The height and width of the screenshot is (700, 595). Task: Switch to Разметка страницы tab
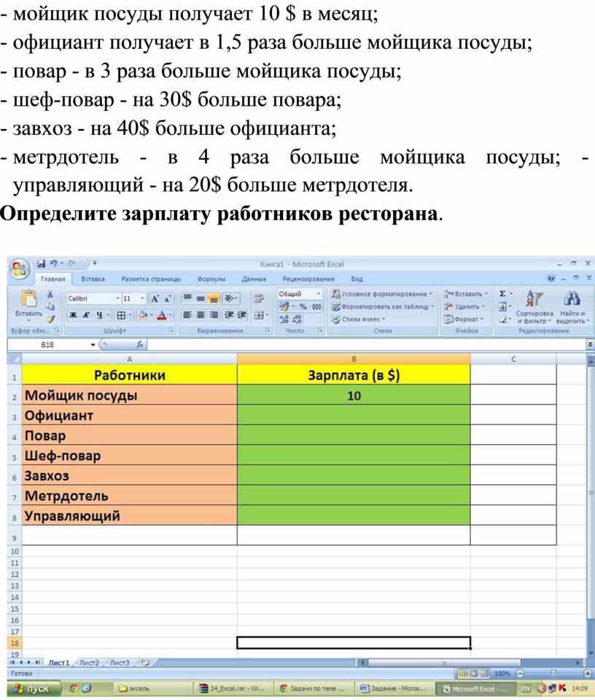tap(151, 279)
